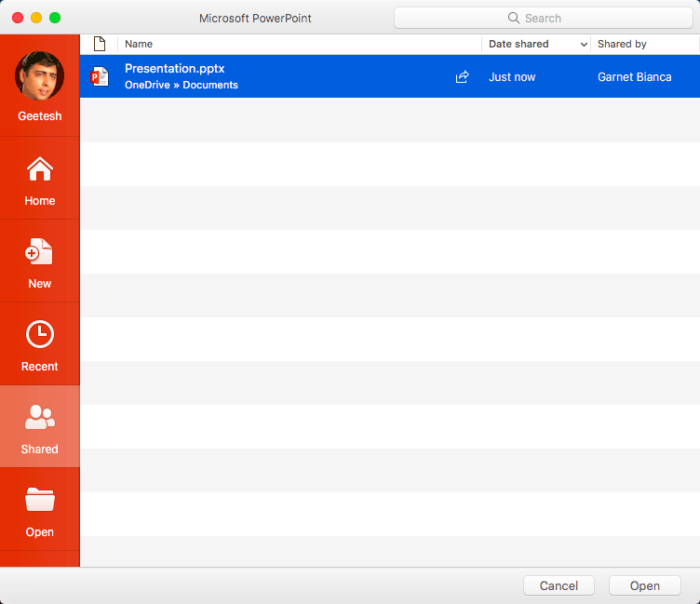
Task: Open the Recent files clock icon
Action: pyautogui.click(x=39, y=334)
